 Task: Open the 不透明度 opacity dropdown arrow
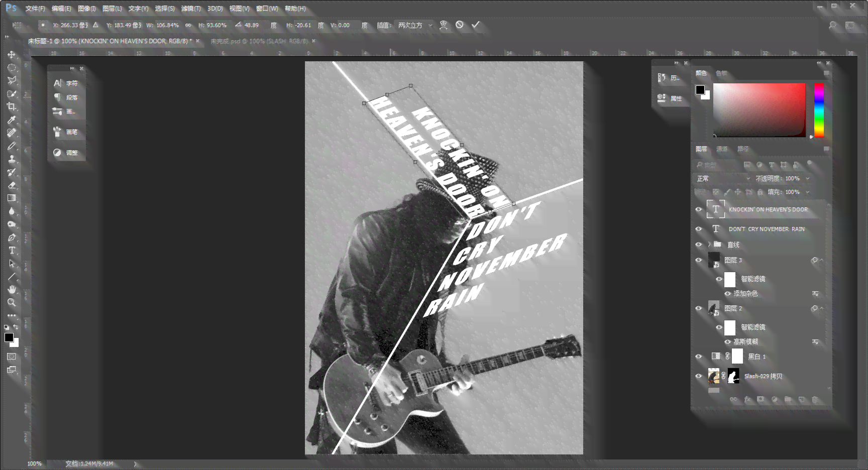808,178
